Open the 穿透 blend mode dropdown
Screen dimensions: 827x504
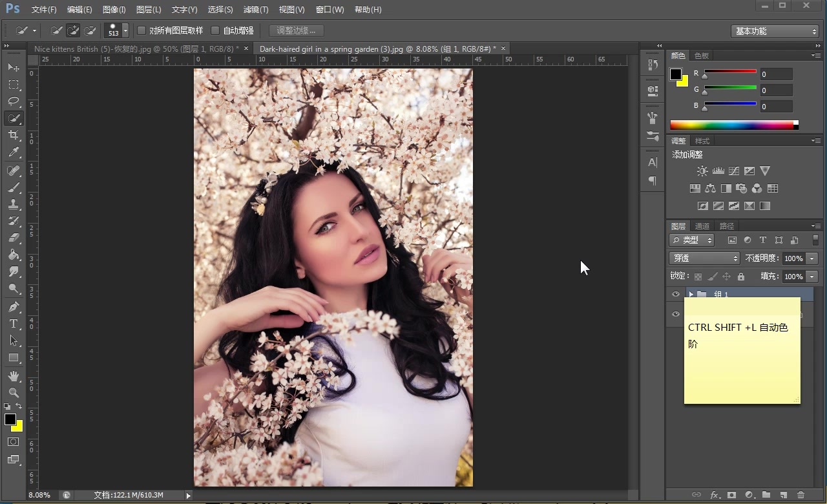704,258
